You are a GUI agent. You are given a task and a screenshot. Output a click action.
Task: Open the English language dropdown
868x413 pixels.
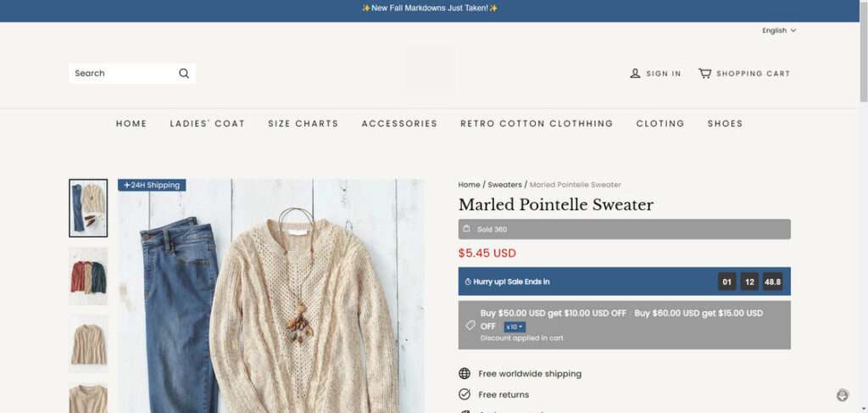point(779,31)
